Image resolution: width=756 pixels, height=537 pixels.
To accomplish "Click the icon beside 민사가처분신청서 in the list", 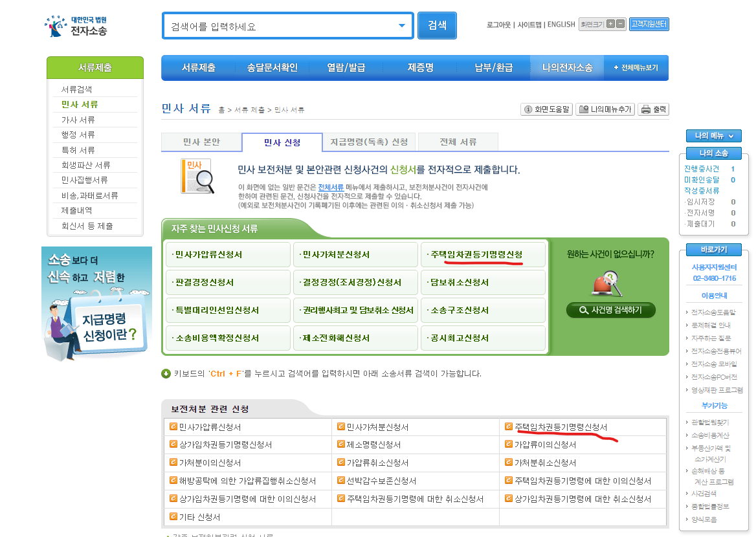I will [341, 426].
